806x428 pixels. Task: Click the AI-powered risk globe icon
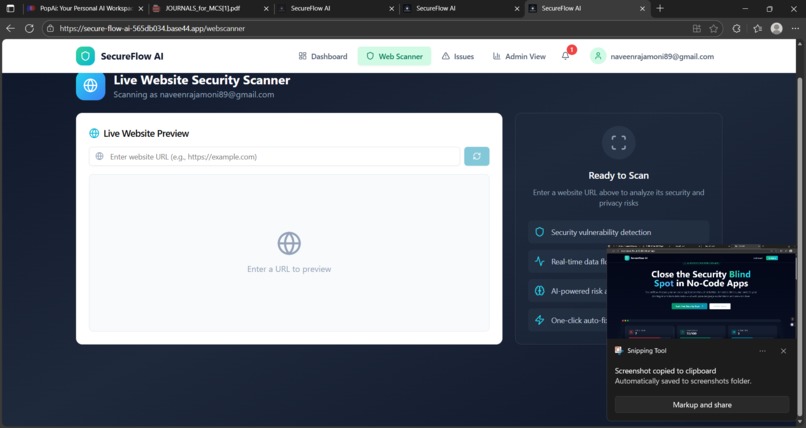click(539, 290)
